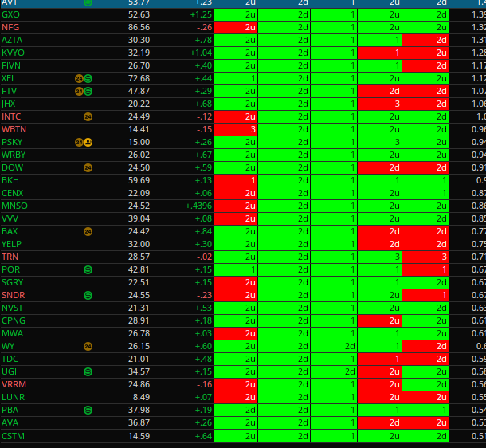Click the 24-hour trading icon in XEL row

pos(79,78)
